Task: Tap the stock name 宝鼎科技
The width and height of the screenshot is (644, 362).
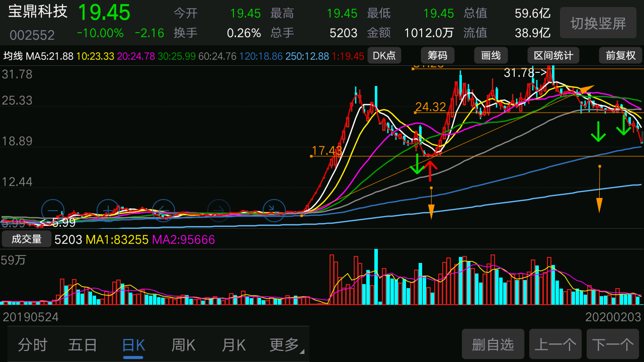Action: click(38, 12)
